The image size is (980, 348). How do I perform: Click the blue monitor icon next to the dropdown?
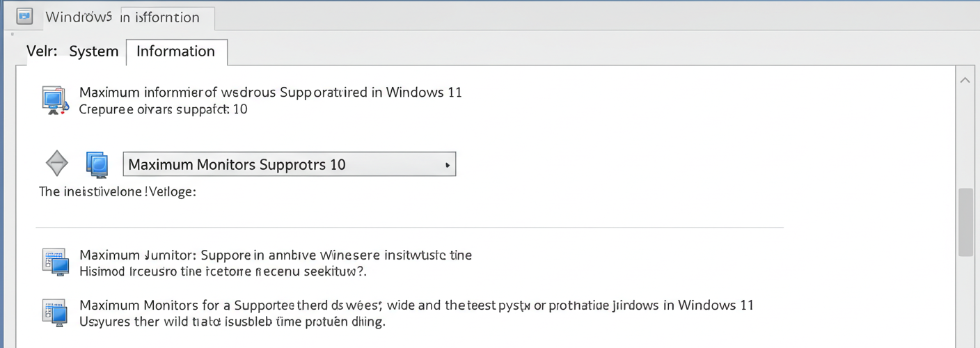(97, 164)
